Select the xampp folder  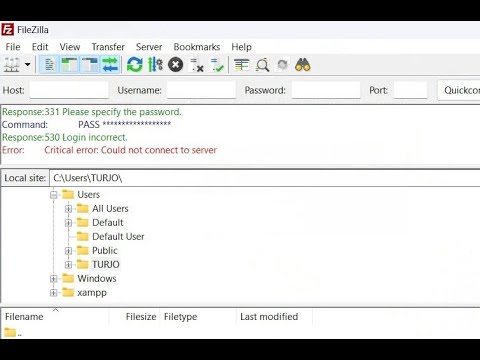92,293
